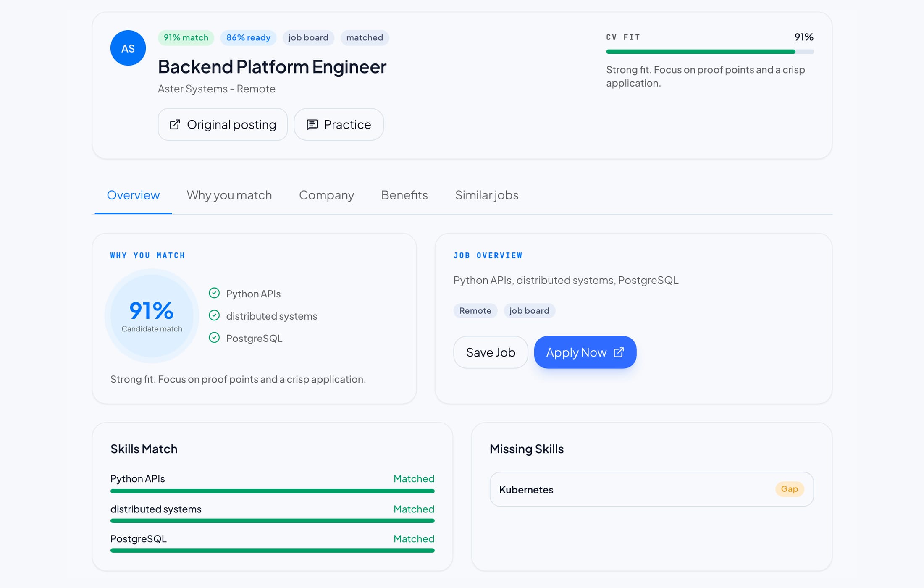Click Matched label for distributed systems
The image size is (924, 588).
click(414, 509)
